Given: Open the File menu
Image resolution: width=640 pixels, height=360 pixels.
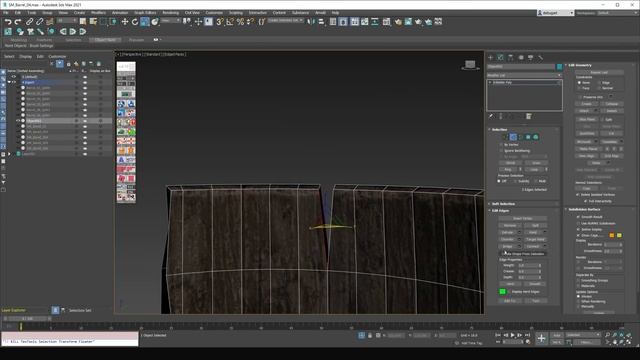Looking at the screenshot, I should point(6,13).
